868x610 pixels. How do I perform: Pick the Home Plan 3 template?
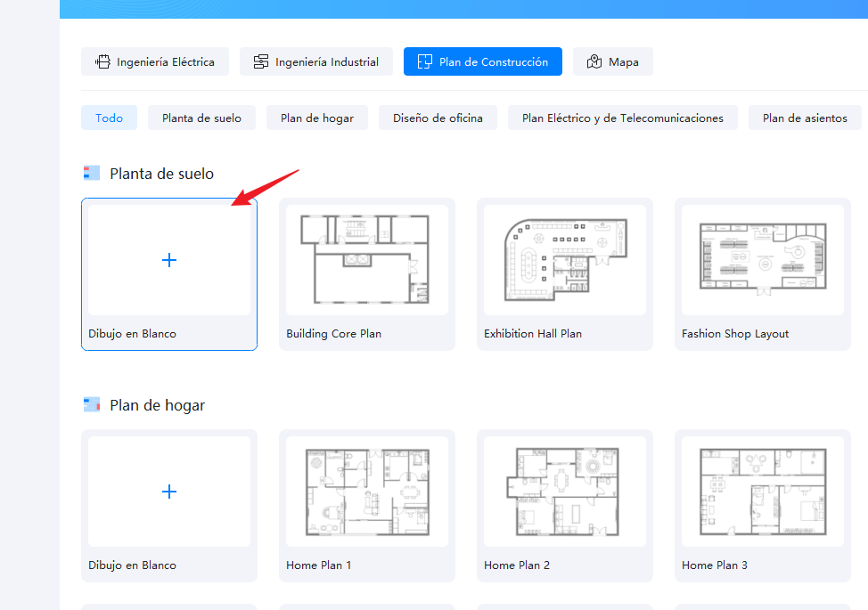click(763, 492)
